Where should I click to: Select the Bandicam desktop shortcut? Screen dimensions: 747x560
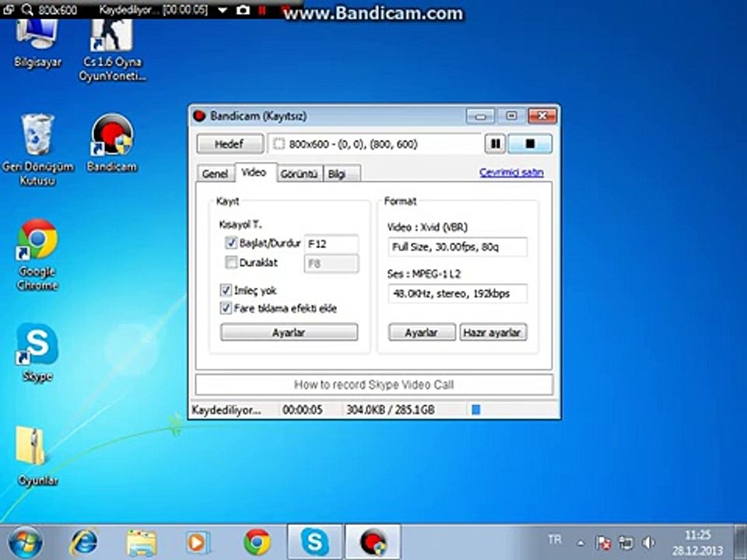(x=112, y=142)
